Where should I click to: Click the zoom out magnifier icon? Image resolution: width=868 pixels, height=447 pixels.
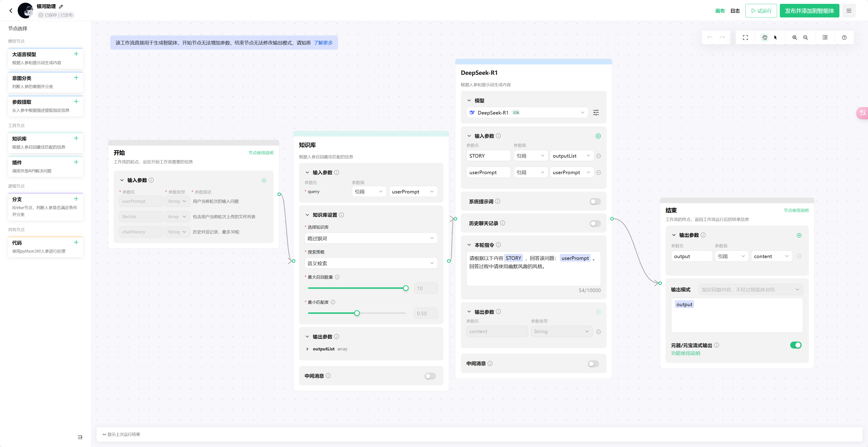tap(805, 37)
